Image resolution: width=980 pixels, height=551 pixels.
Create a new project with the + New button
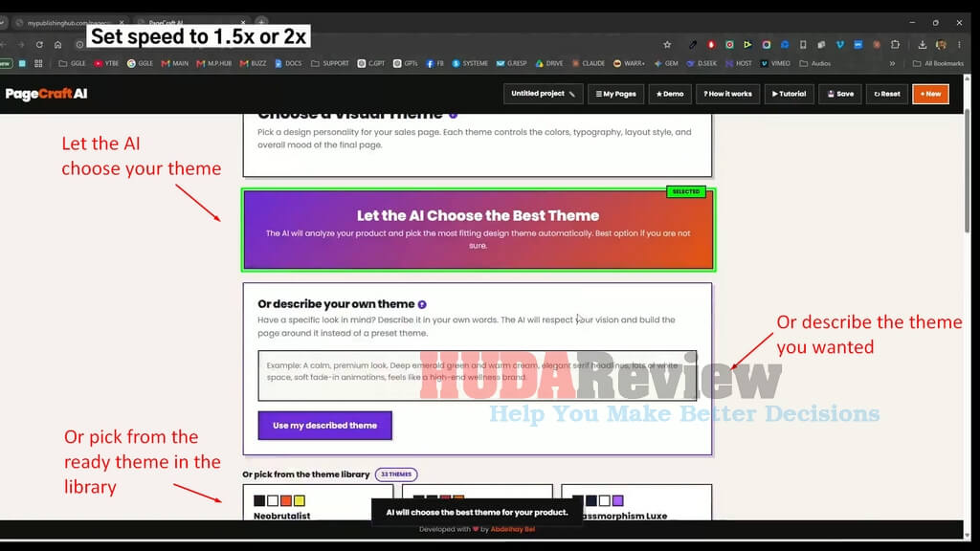pos(930,94)
